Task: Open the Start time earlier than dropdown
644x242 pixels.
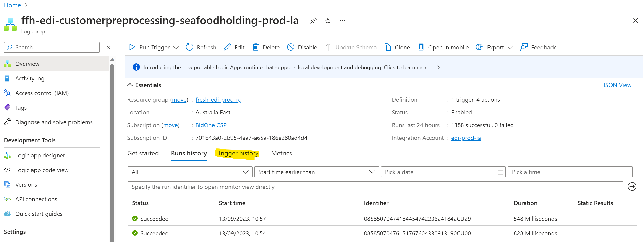Action: 317,172
